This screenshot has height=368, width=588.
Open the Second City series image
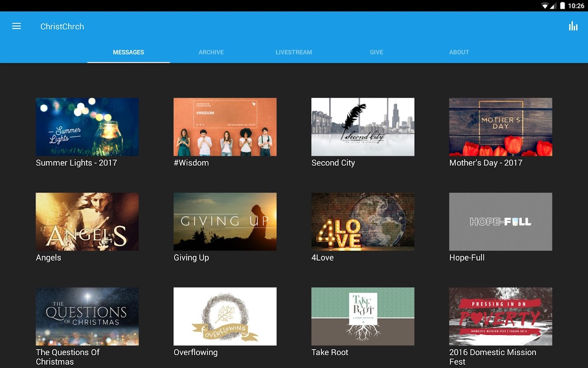click(363, 127)
